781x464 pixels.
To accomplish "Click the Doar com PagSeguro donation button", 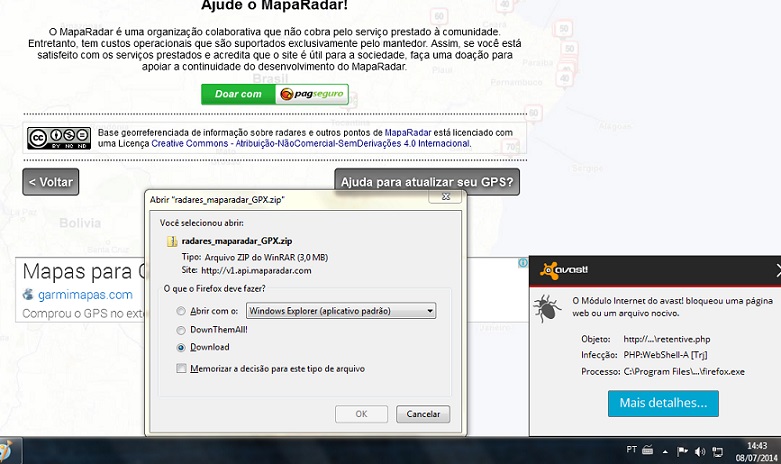I will (274, 94).
